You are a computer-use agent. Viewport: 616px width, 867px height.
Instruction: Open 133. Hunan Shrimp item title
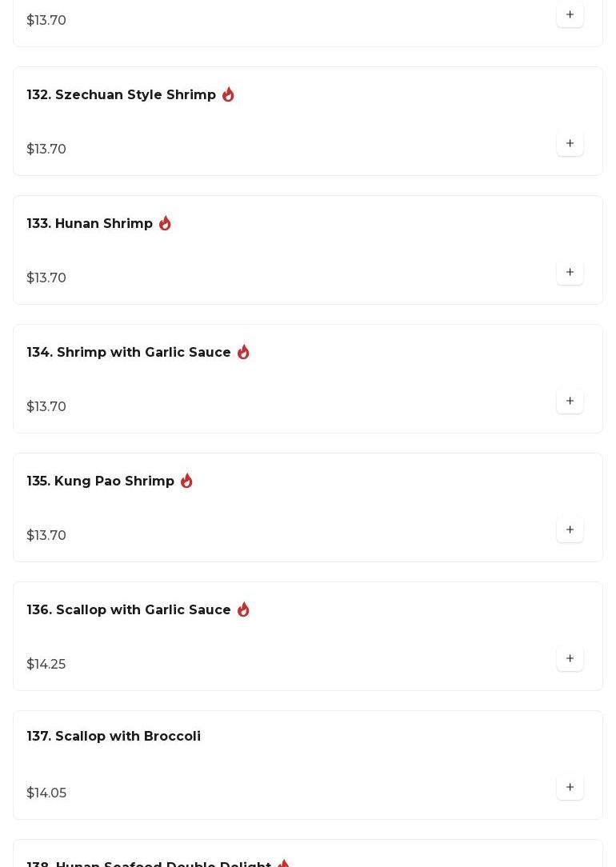[90, 224]
